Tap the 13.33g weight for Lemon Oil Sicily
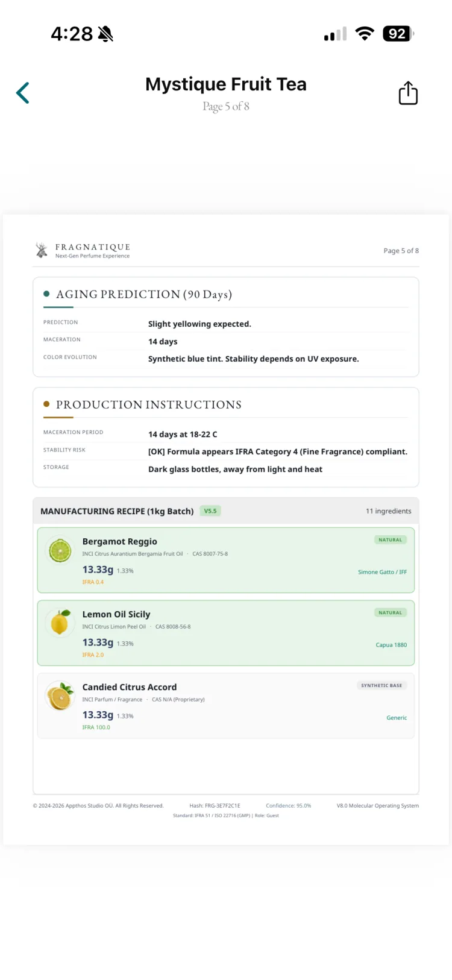This screenshot has height=980, width=452. click(98, 642)
